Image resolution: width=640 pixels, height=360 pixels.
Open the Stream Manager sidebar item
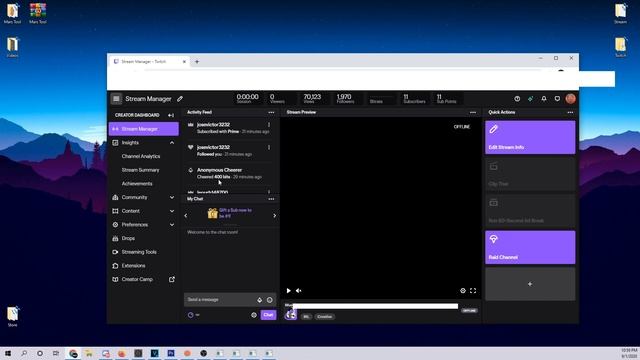click(144, 129)
